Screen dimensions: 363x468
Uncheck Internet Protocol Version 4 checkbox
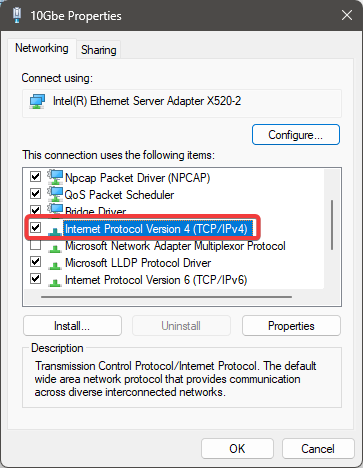[x=35, y=228]
